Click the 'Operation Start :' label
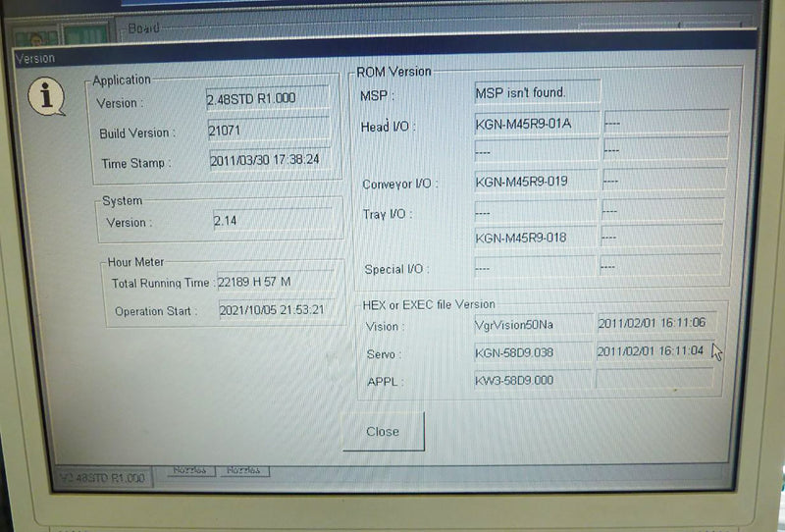The width and height of the screenshot is (785, 532). 156,311
